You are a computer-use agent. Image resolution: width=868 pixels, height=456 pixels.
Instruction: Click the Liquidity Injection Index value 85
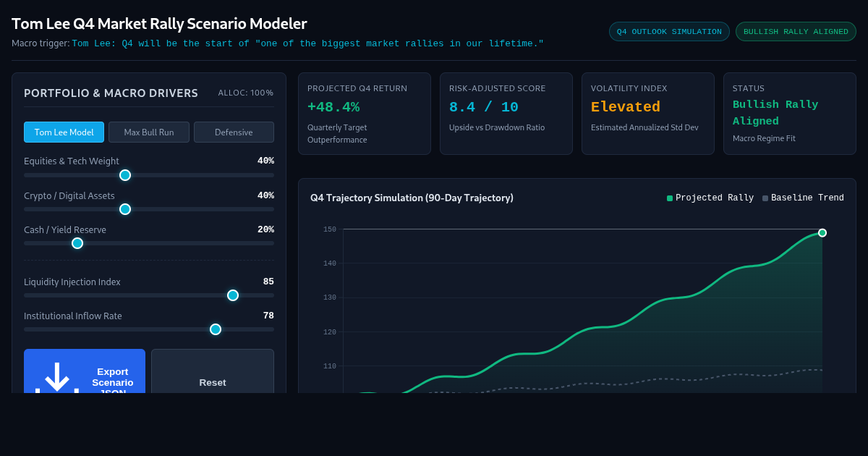(x=268, y=282)
